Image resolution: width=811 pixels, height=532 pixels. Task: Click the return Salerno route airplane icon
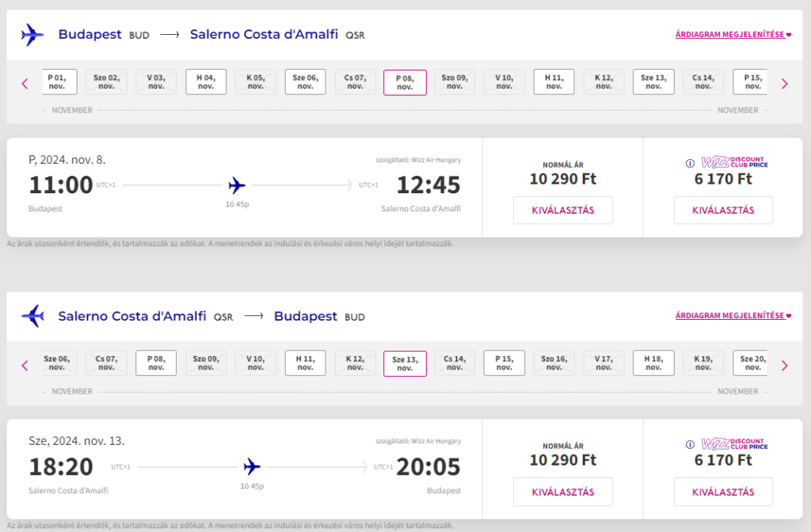(x=32, y=316)
